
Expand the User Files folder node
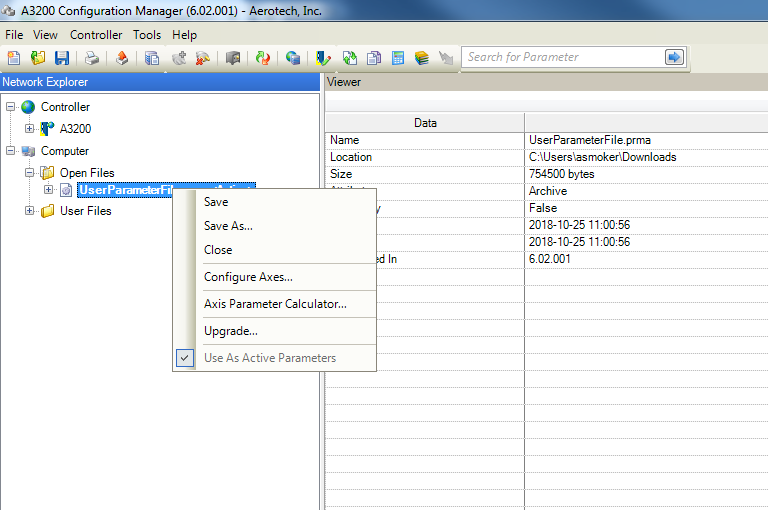(x=30, y=211)
